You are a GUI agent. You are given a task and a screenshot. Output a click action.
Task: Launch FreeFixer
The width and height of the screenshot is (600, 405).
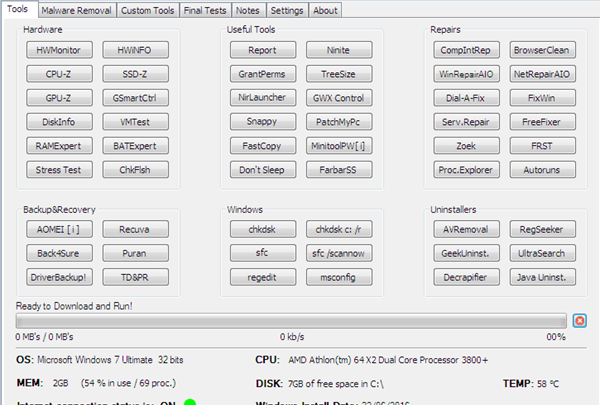coord(543,122)
